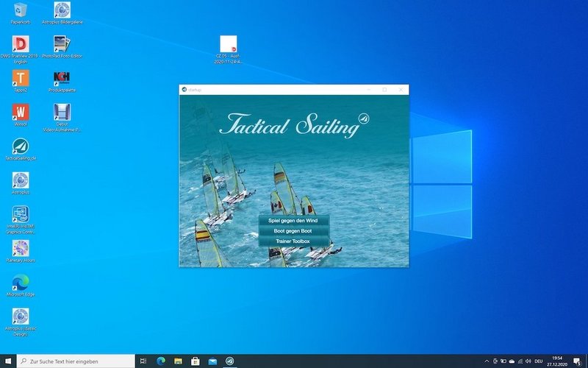Image resolution: width=588 pixels, height=368 pixels.
Task: Expand hidden system tray icons
Action: [x=487, y=361]
